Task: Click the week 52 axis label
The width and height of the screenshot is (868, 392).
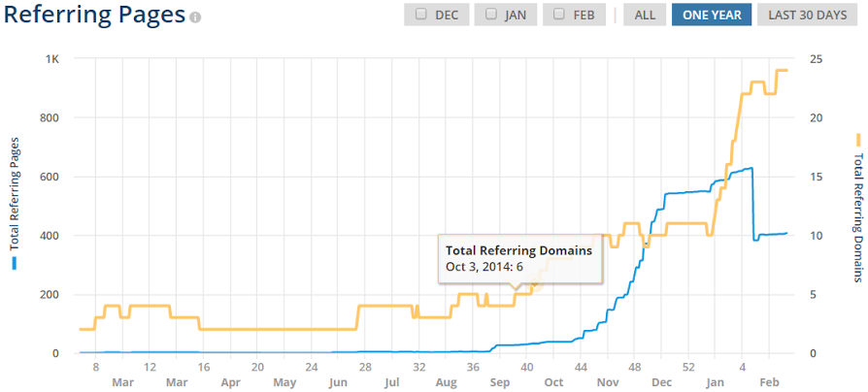Action: pos(688,367)
